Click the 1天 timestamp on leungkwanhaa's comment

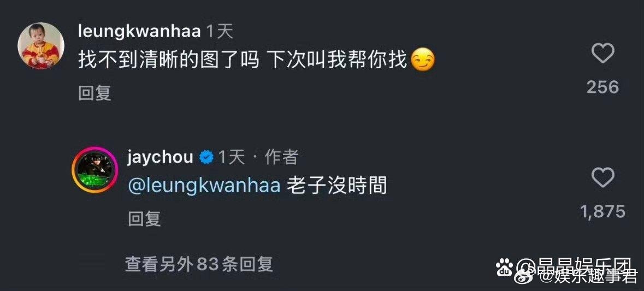(219, 32)
